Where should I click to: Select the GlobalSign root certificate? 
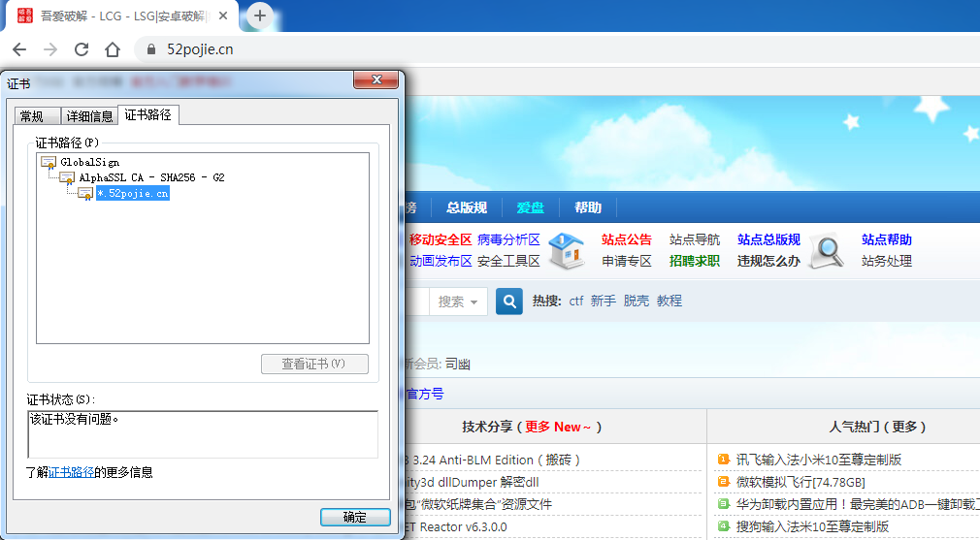point(89,163)
